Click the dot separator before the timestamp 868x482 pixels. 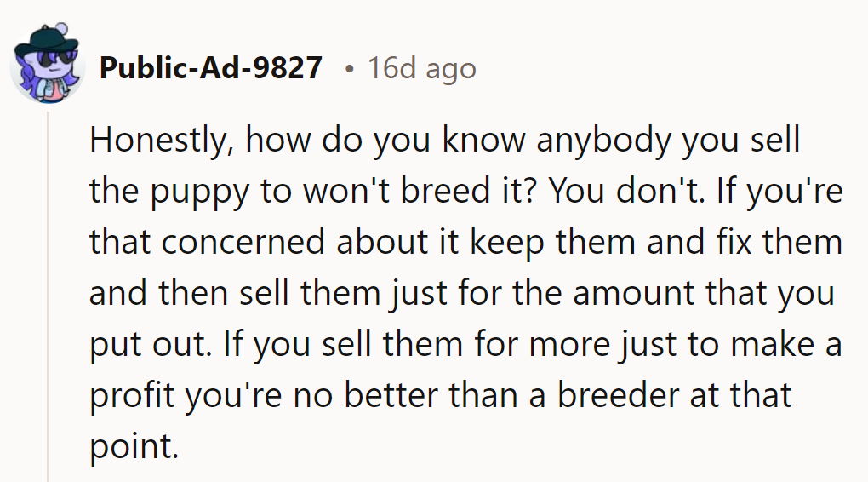click(349, 69)
